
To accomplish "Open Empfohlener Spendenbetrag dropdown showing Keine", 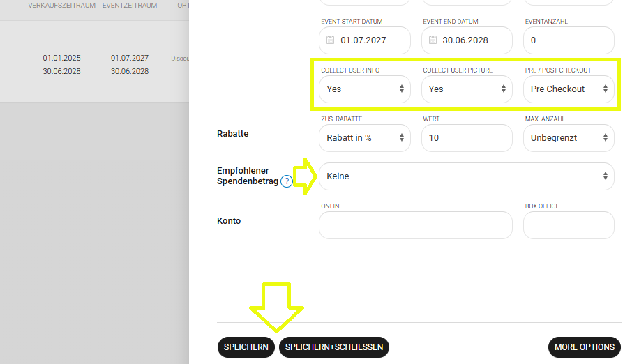I will click(x=466, y=176).
